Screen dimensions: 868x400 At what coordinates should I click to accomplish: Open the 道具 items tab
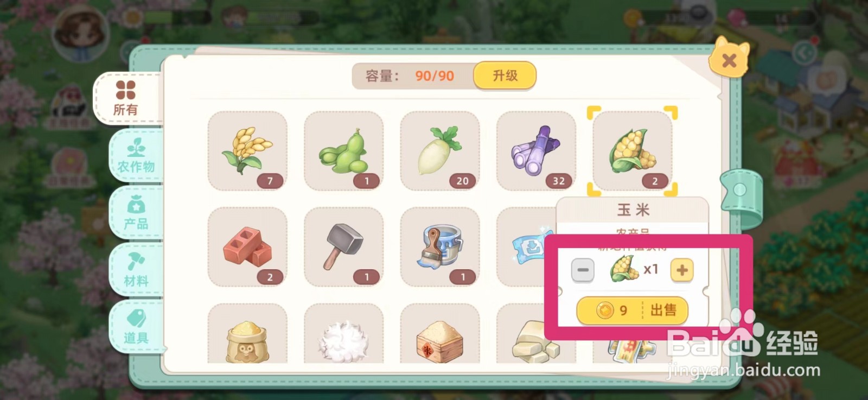click(x=137, y=327)
